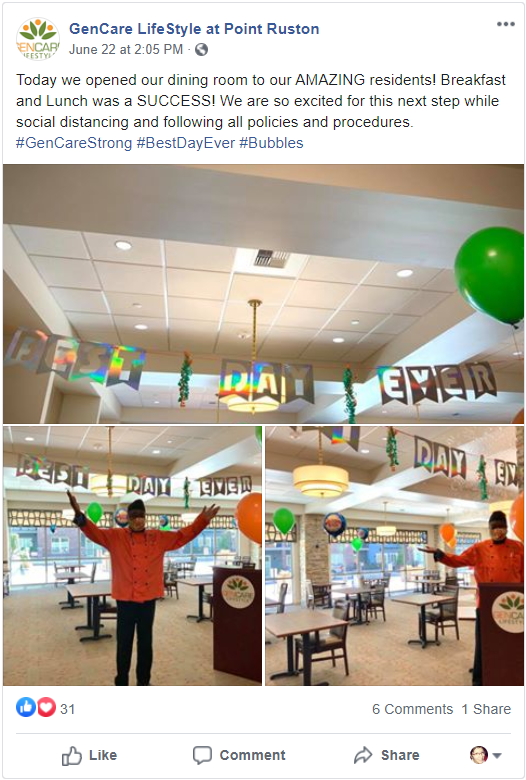Open the three-dot post options menu
526x780 pixels.
point(505,24)
